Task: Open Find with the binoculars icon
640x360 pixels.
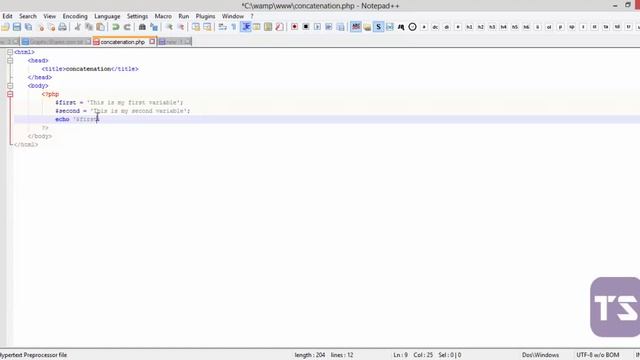Action: 142,27
